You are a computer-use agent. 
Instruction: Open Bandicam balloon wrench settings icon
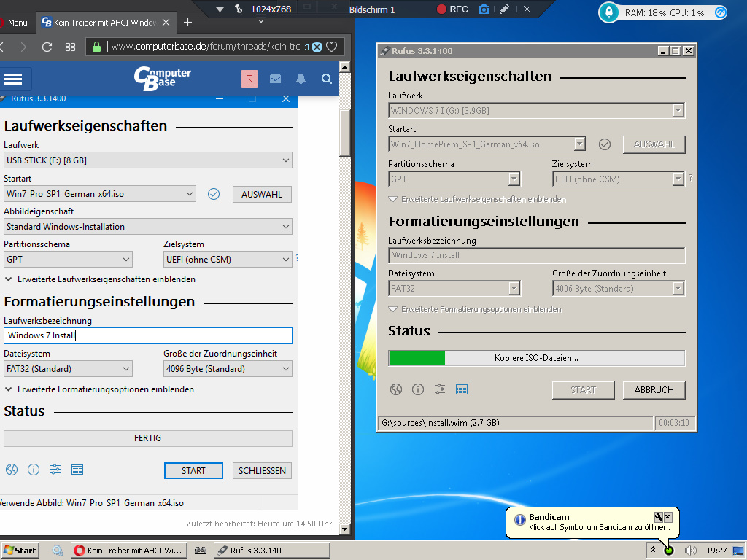[659, 517]
